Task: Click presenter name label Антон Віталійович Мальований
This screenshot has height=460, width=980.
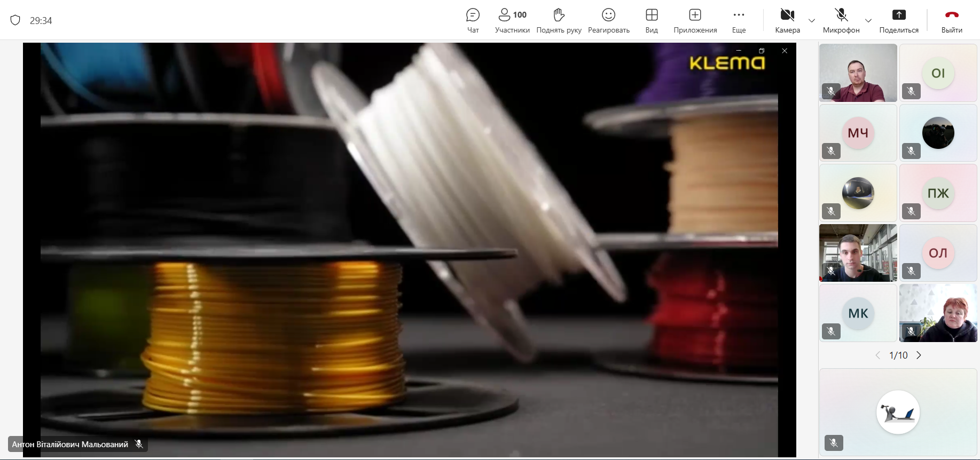Action: pyautogui.click(x=70, y=444)
